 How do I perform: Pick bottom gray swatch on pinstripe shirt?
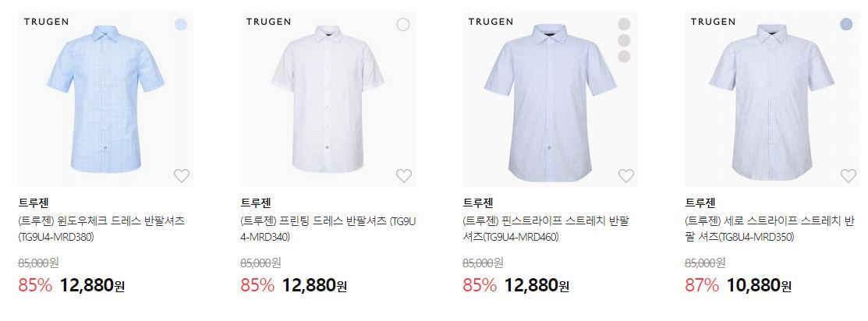(625, 56)
